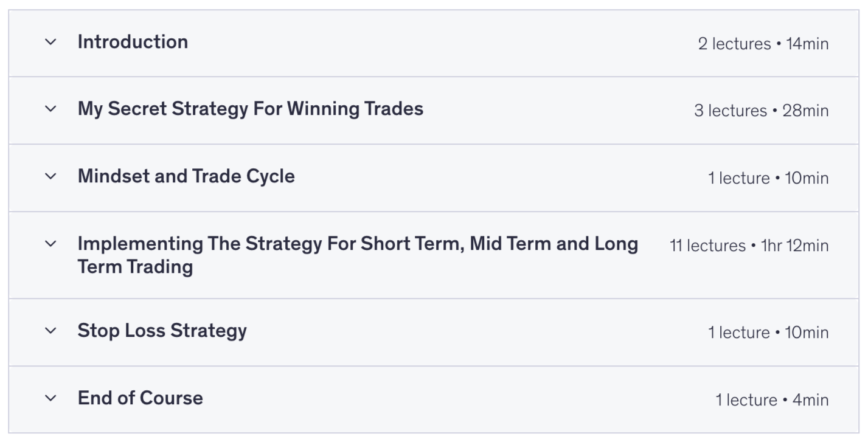Viewport: 868px width, 445px height.
Task: Toggle the Mindset and Trade Cycle chevron
Action: [x=51, y=176]
